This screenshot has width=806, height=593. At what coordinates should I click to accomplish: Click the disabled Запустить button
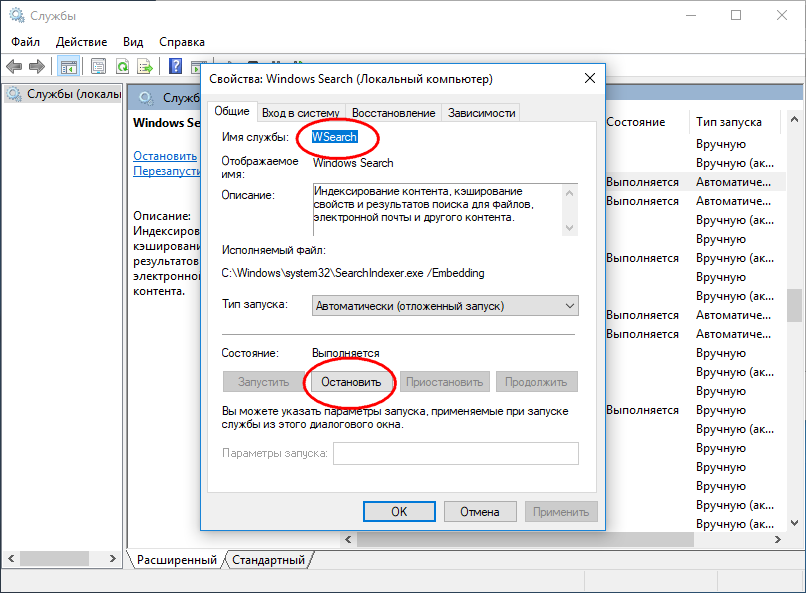264,382
